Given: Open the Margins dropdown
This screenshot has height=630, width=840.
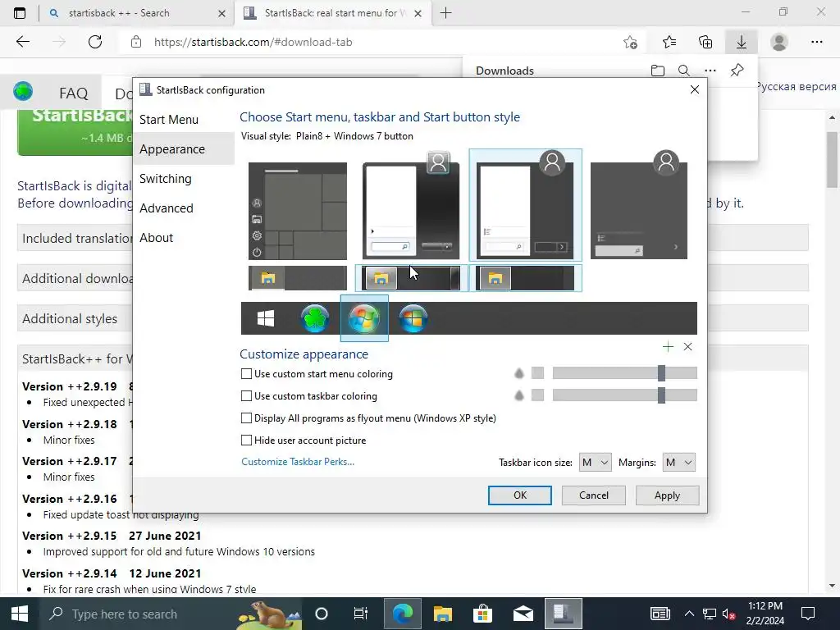Looking at the screenshot, I should 678,463.
